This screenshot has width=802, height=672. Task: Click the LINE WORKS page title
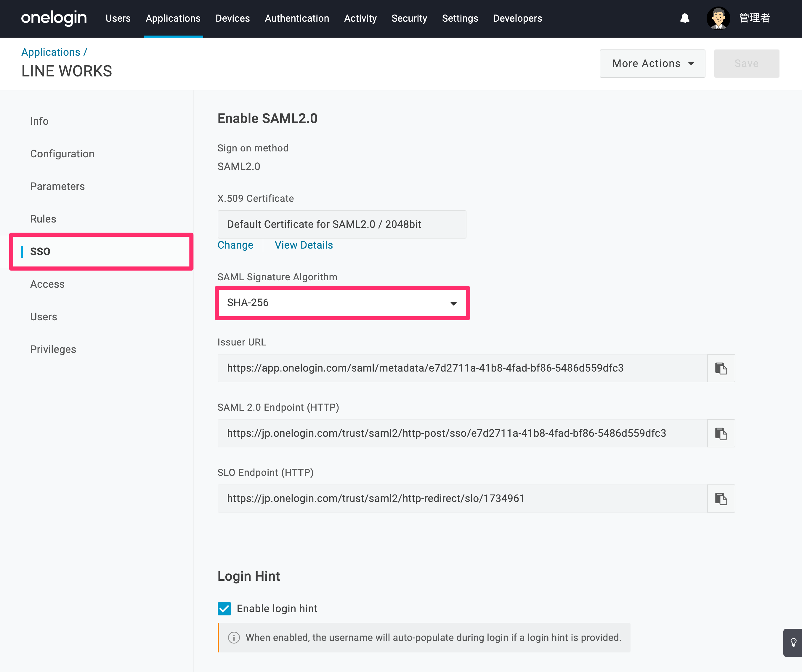pyautogui.click(x=67, y=71)
